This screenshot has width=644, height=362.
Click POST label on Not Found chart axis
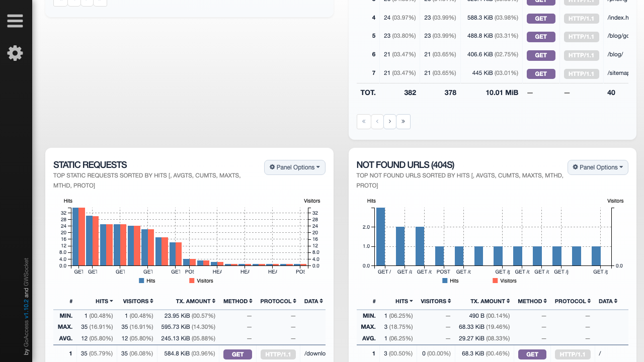(443, 271)
